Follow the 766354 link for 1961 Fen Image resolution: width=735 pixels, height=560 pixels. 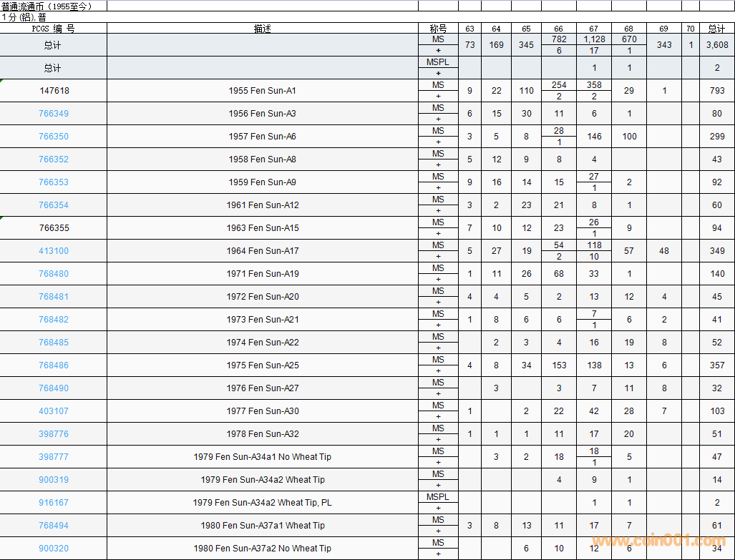54,205
